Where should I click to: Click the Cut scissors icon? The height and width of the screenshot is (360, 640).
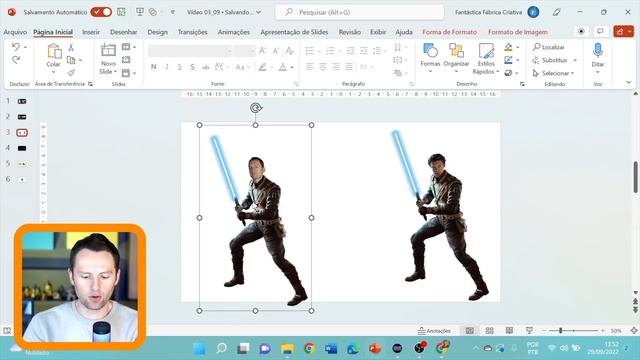(71, 48)
